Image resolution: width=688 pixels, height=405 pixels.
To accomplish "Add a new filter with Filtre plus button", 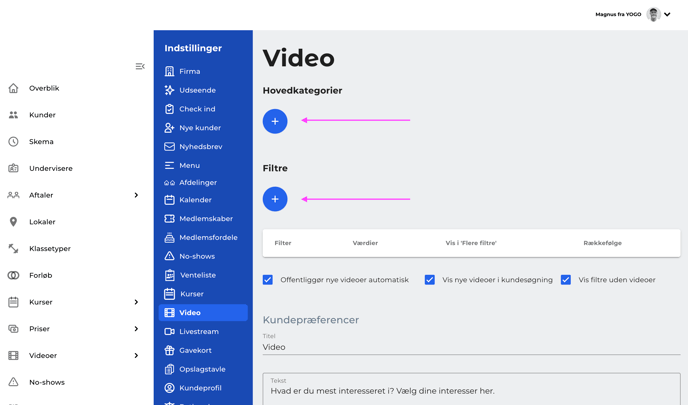I will 275,199.
